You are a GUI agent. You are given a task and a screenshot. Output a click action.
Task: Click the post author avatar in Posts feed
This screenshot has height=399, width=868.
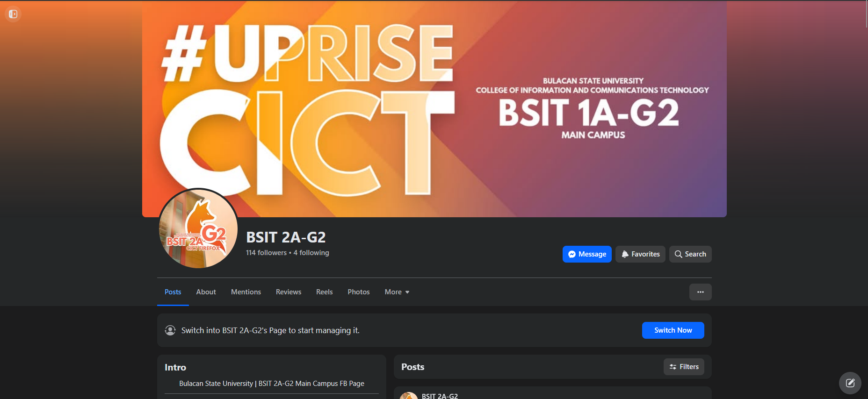click(409, 395)
